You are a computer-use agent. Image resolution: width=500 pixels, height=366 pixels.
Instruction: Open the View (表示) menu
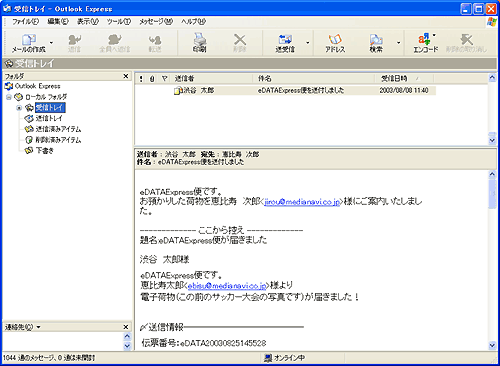tap(88, 22)
